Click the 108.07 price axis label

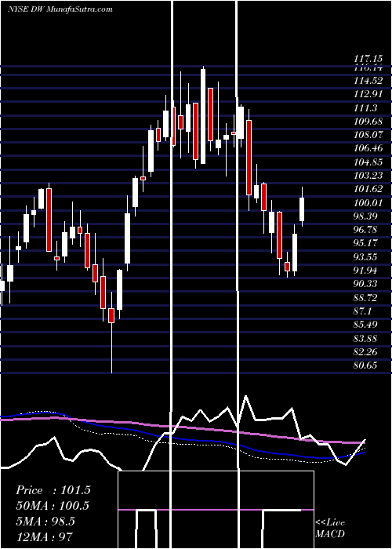point(368,135)
